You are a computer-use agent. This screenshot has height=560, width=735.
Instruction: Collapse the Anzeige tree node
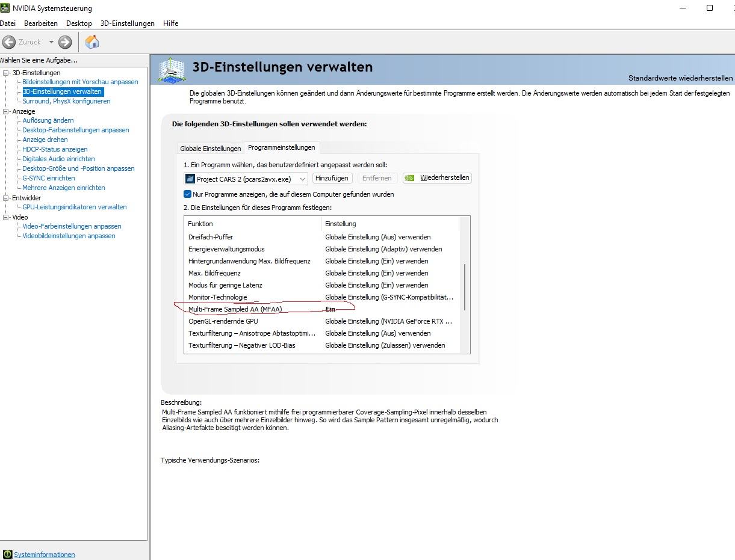[x=6, y=111]
